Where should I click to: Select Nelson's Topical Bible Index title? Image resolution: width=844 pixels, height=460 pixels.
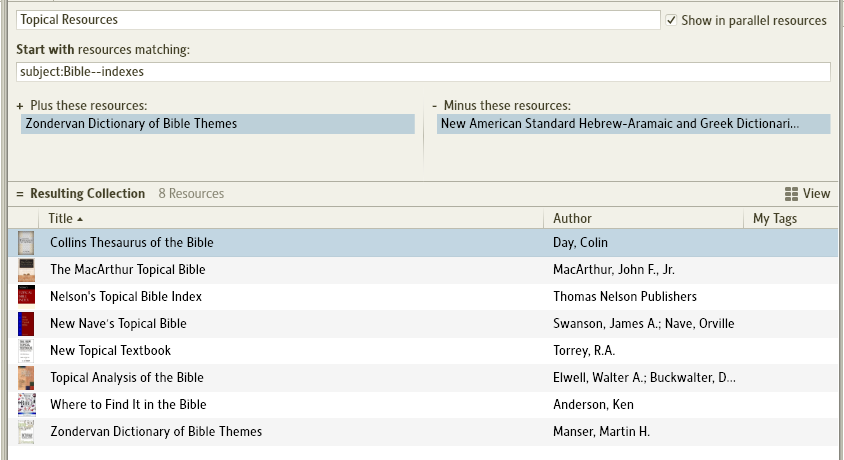pyautogui.click(x=126, y=296)
